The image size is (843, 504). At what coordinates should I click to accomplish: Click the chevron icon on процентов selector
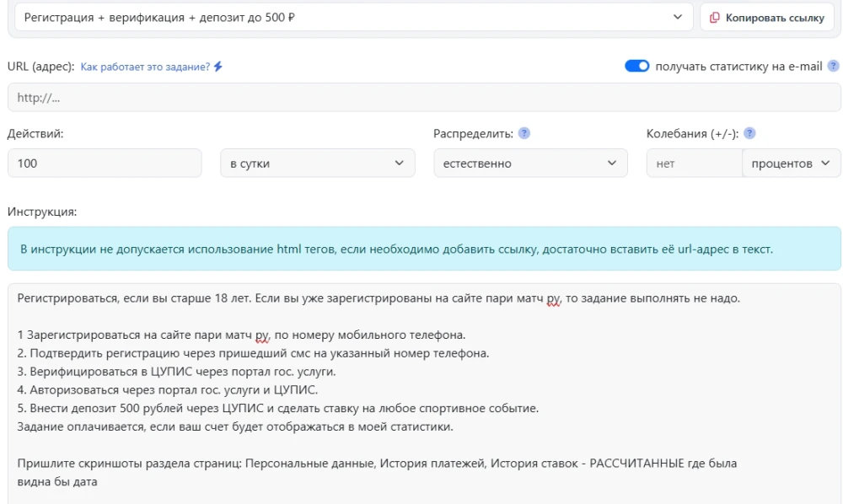click(x=826, y=163)
